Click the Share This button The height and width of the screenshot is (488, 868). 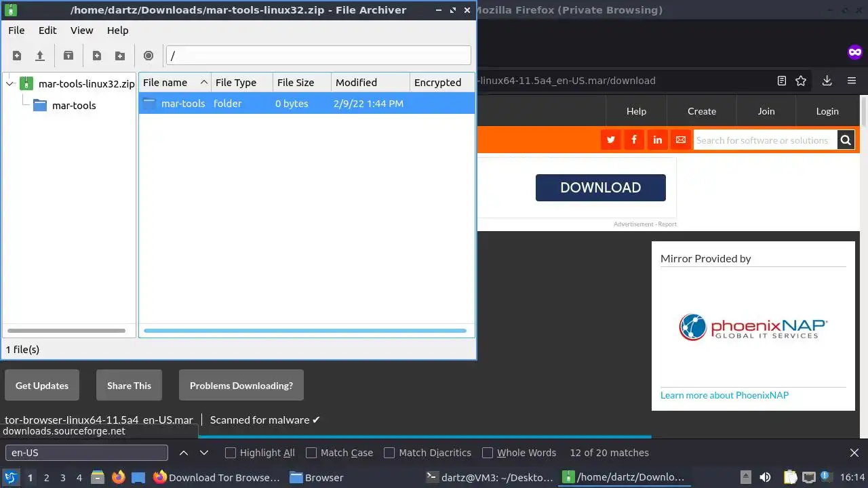pos(129,385)
